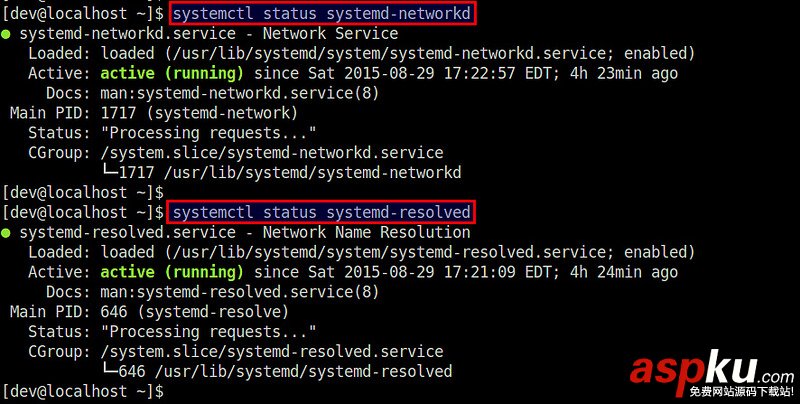Viewport: 800px width, 404px height.
Task: Click the tree branch glyph before 1717
Action: point(110,172)
